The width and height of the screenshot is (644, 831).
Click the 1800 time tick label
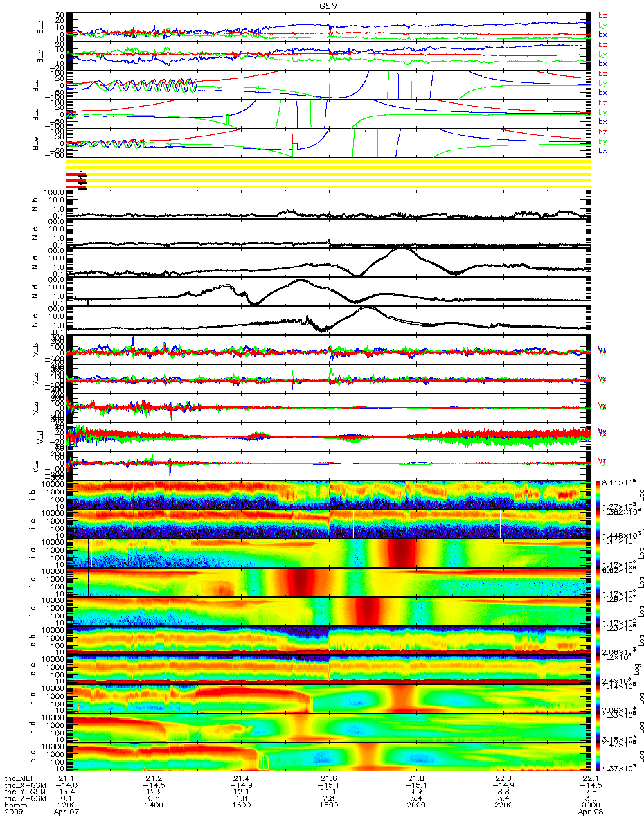[328, 806]
